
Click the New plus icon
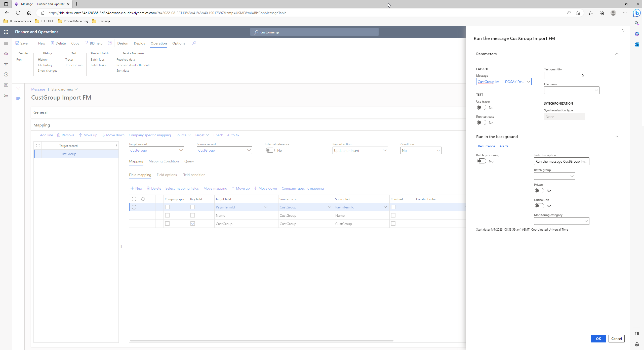pyautogui.click(x=35, y=43)
